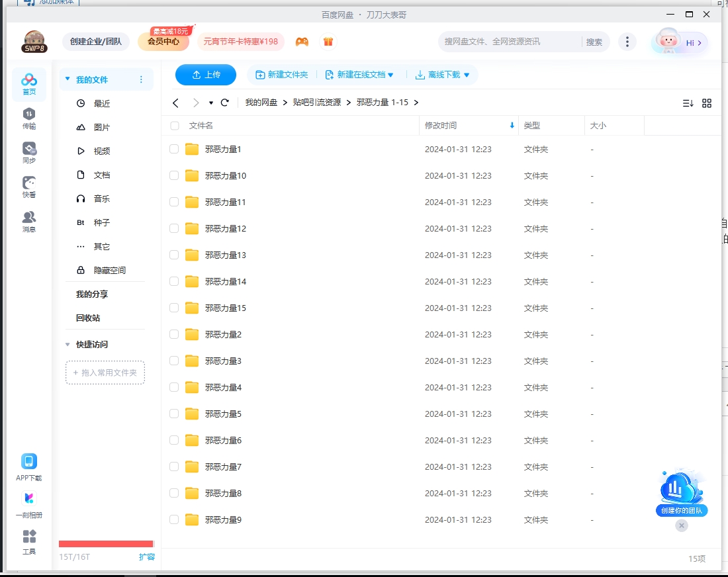728x577 pixels.
Task: Open the 离线下载 dropdown menu
Action: 441,75
